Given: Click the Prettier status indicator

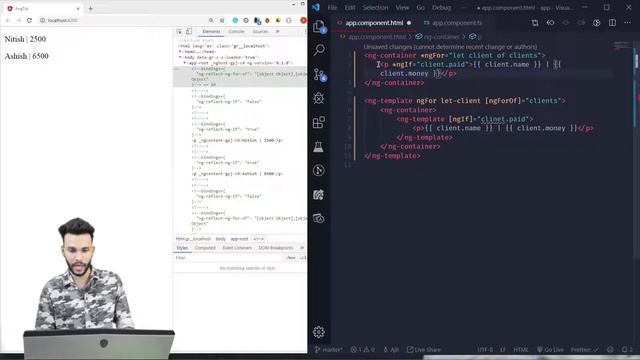Looking at the screenshot, I should pyautogui.click(x=584, y=349).
